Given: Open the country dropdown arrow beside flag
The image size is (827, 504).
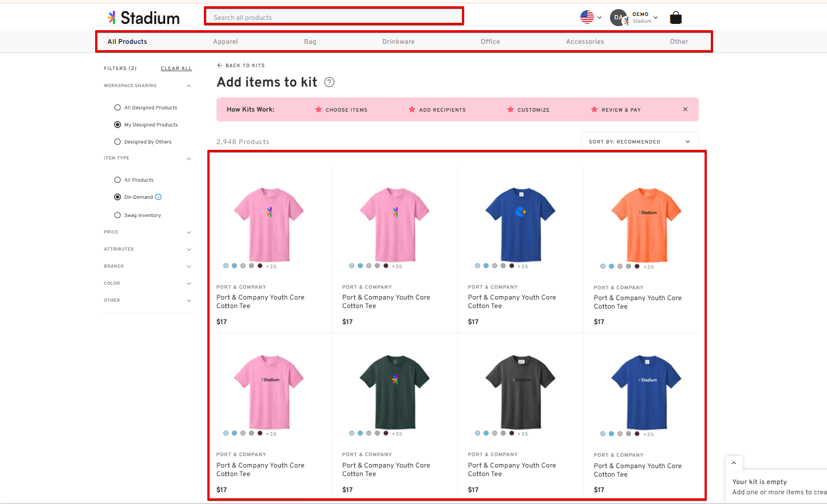Looking at the screenshot, I should 599,18.
